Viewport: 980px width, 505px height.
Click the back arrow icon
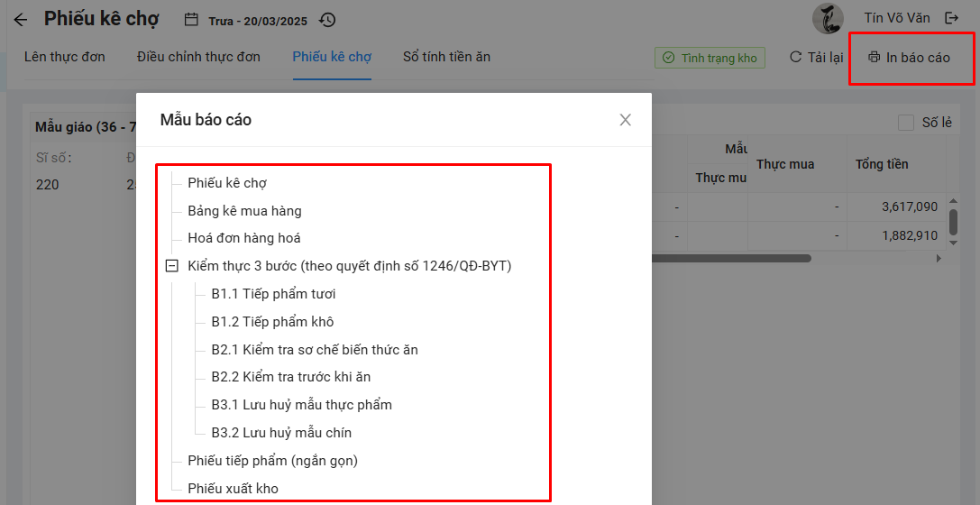pyautogui.click(x=21, y=20)
